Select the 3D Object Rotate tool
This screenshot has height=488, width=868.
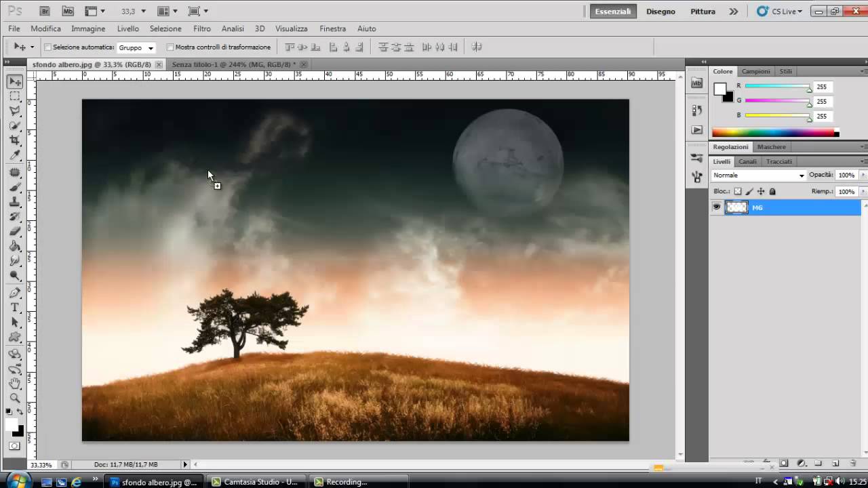pyautogui.click(x=15, y=354)
